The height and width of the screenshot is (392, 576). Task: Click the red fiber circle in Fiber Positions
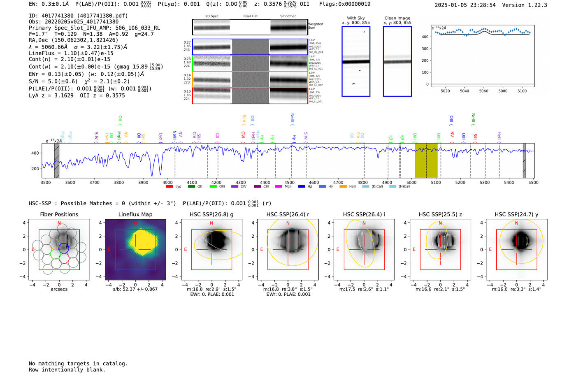click(64, 258)
